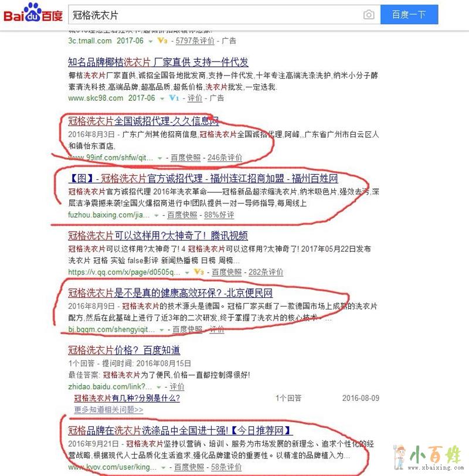Expand dropdown arrow beside bj.bqqm.com URL
This screenshot has height=476, width=469.
pyautogui.click(x=161, y=330)
